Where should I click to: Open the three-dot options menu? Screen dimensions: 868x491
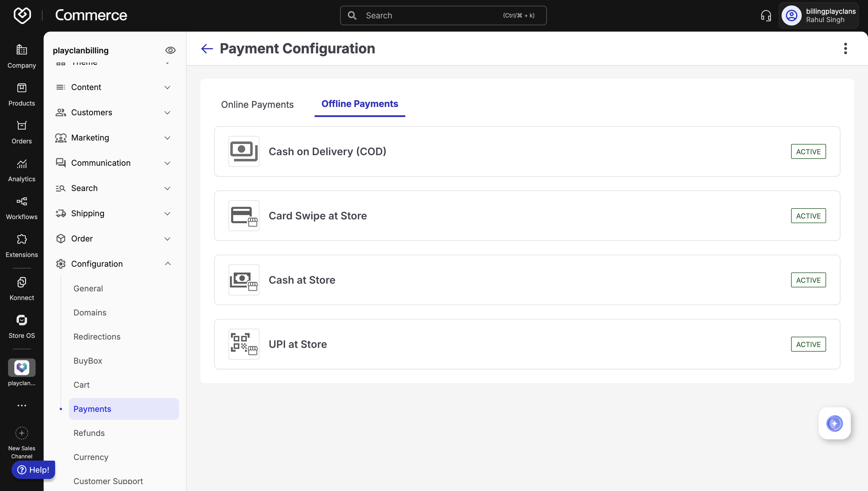tap(845, 48)
